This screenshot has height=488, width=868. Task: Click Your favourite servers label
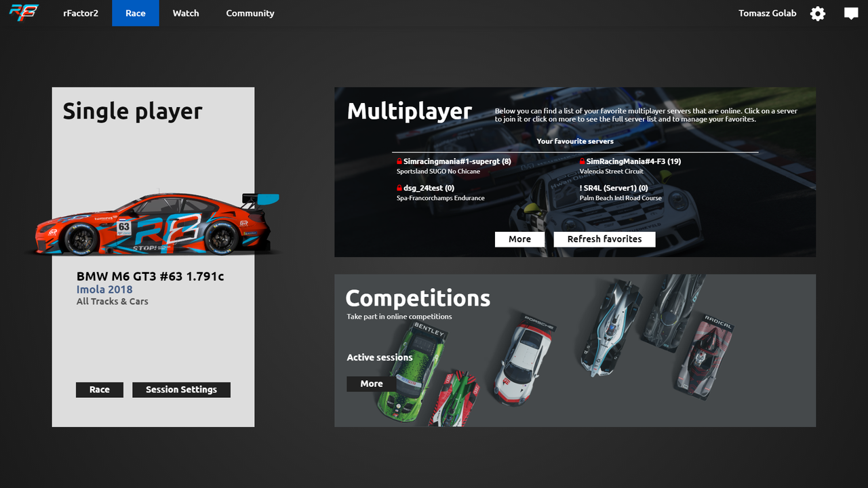coord(575,141)
